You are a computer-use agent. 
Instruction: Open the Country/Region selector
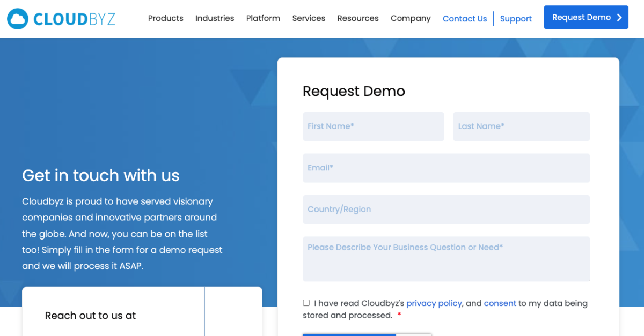point(446,210)
